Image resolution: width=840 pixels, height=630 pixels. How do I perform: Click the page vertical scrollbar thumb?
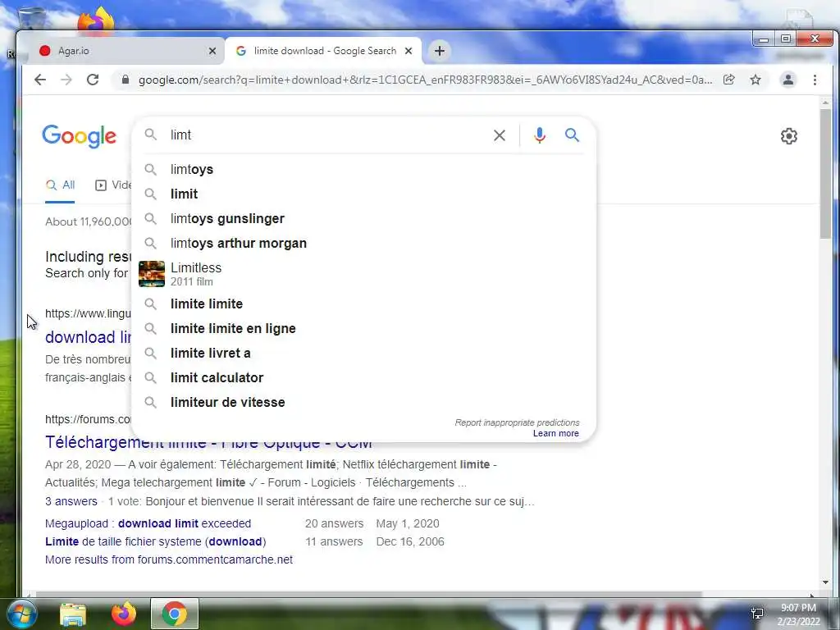click(x=825, y=174)
